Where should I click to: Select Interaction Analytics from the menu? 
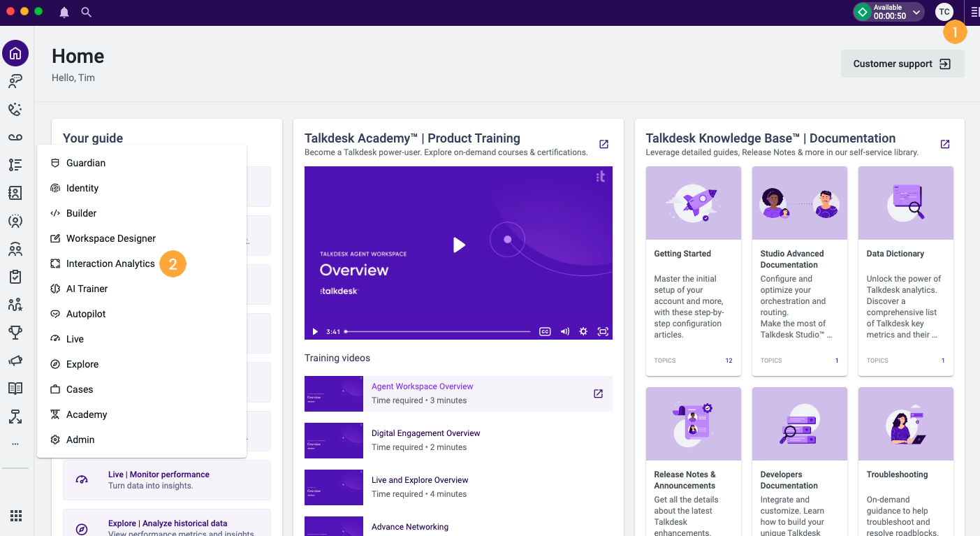pos(142,263)
